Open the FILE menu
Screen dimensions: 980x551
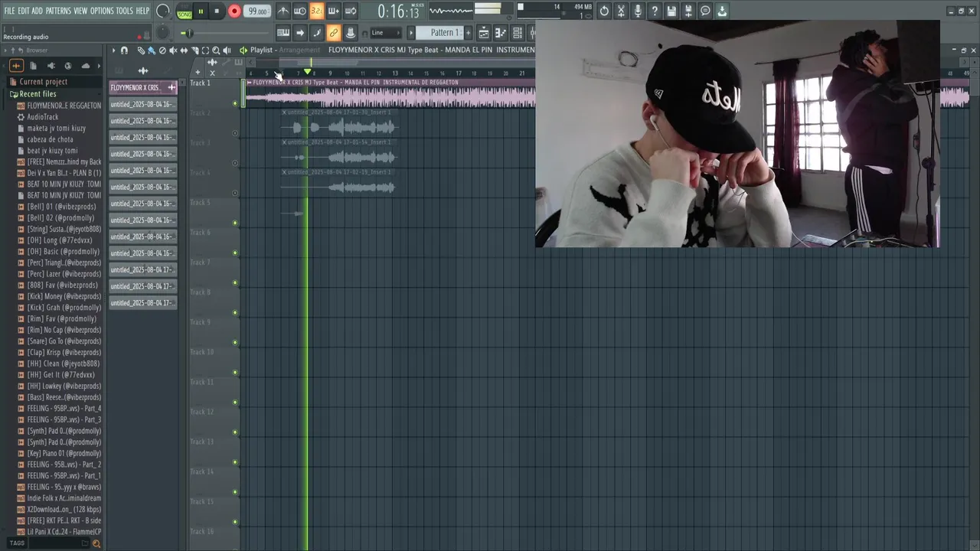point(9,11)
